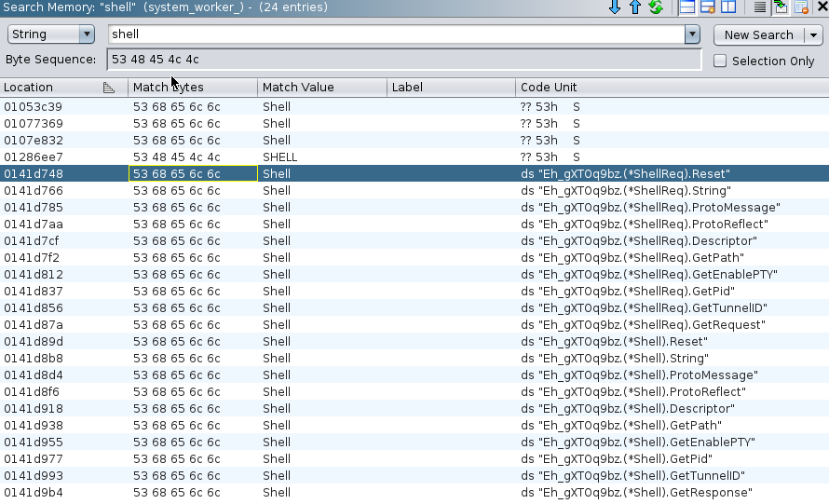Select the SHELL match at 01286ee7

coord(414,157)
